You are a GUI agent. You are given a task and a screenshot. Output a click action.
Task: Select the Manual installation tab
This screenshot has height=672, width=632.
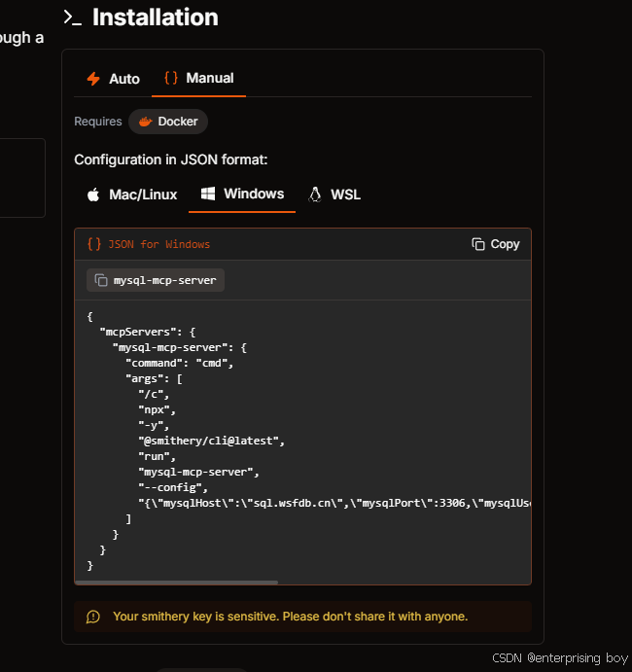coord(198,79)
